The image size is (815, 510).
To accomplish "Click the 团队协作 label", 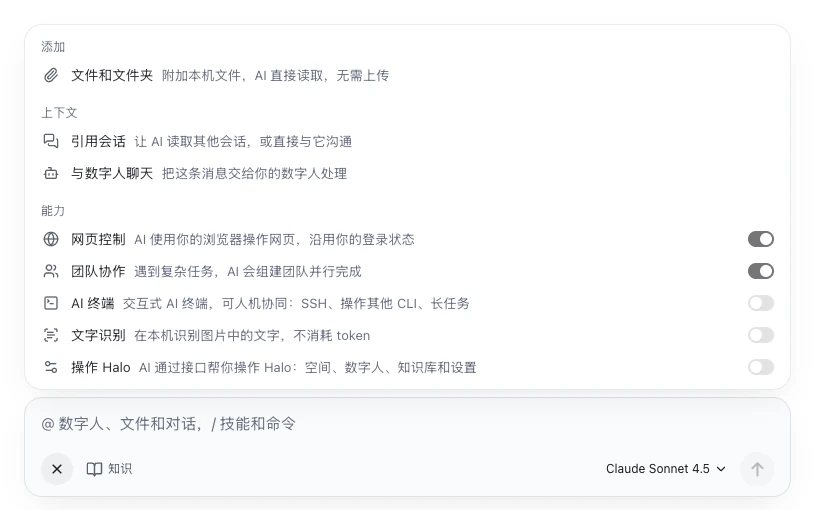I will 98,271.
